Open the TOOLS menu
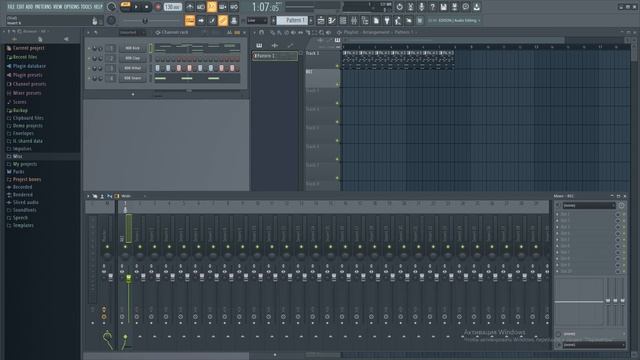Screen dimensions: 640x360 (x=86, y=7)
